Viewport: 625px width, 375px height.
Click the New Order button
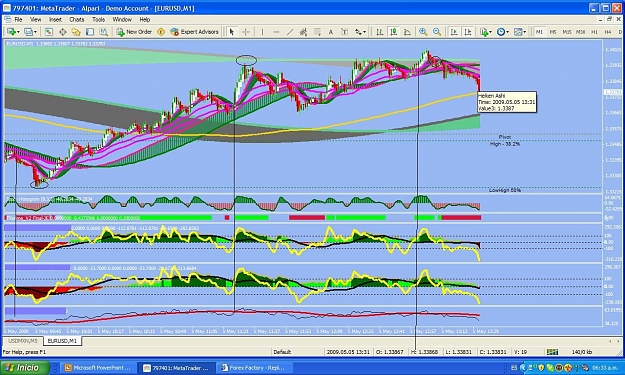(134, 32)
